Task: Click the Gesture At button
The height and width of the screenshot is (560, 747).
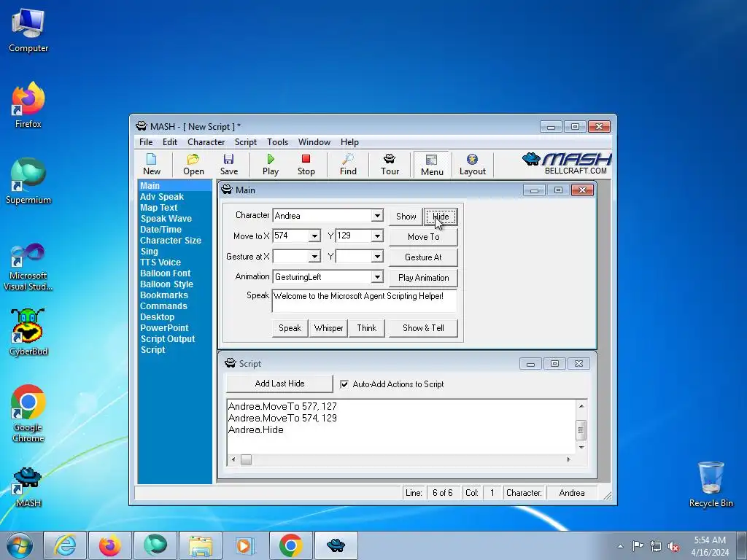Action: coord(423,257)
